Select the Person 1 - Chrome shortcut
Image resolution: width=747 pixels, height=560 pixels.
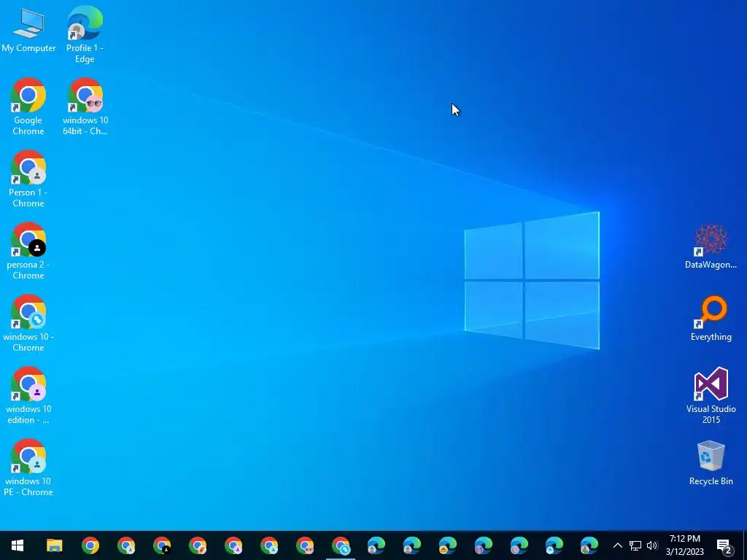[x=28, y=179]
